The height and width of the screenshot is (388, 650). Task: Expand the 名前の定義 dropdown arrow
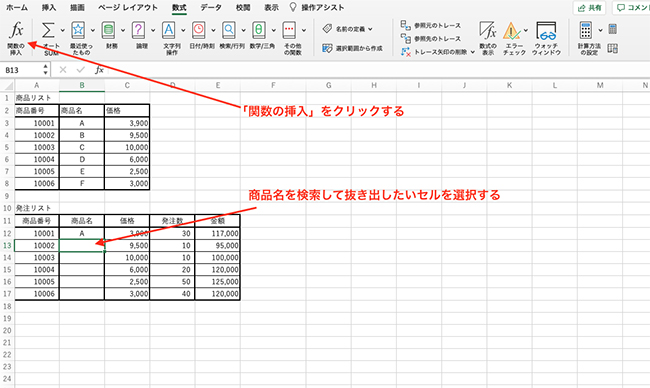(x=370, y=29)
